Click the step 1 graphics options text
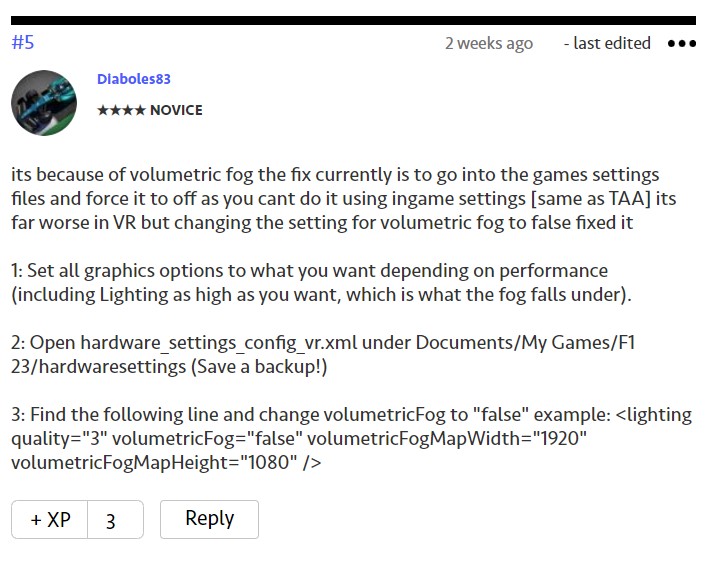This screenshot has height=561, width=706. click(321, 283)
